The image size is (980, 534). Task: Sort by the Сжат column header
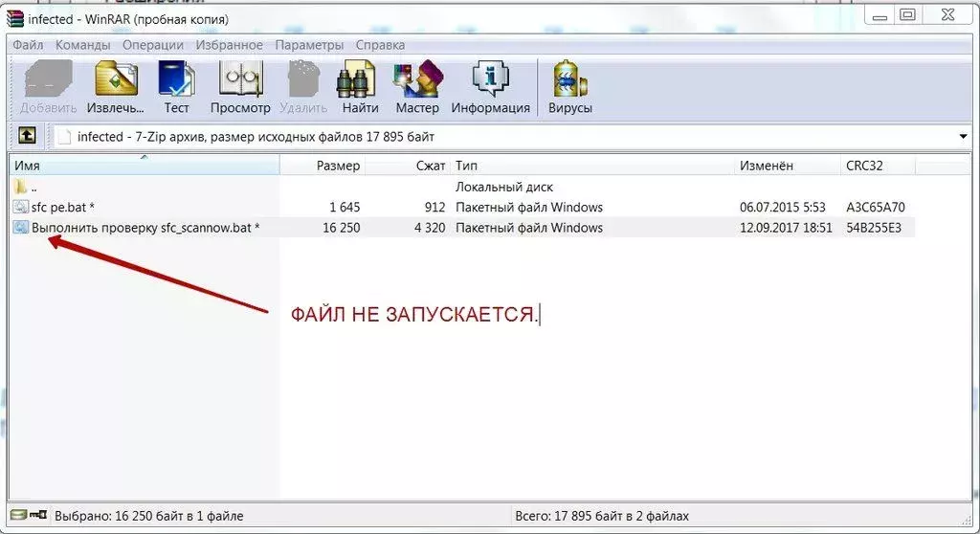point(408,166)
